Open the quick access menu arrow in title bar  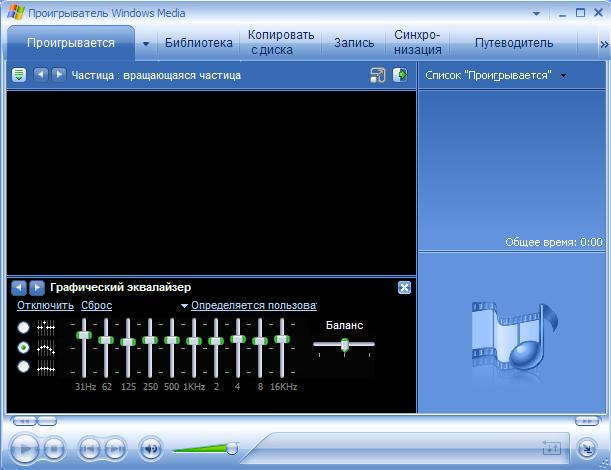point(537,14)
